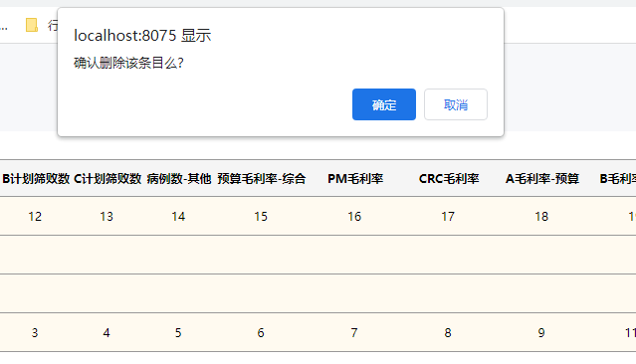
Task: Click the CRC毛利率 column header
Action: coord(449,179)
